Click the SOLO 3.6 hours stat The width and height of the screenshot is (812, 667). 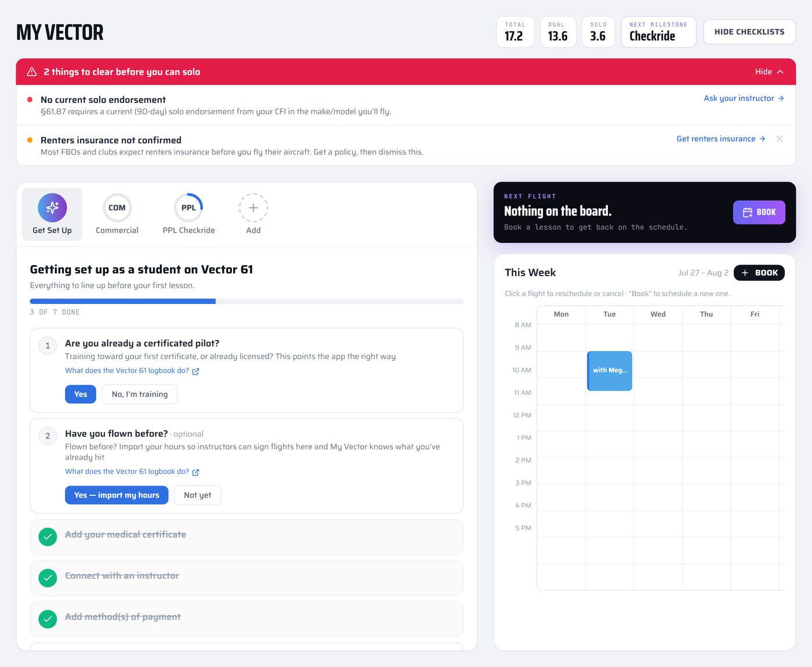(598, 32)
